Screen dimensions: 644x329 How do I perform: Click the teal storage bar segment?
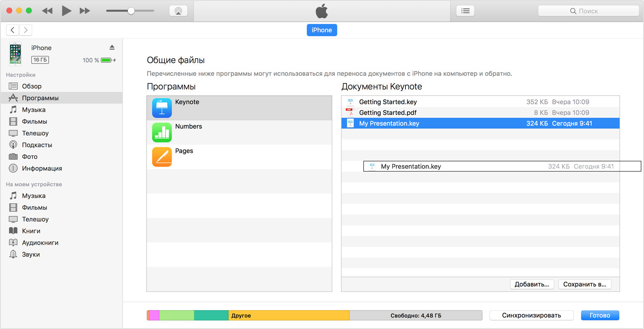[x=211, y=315]
